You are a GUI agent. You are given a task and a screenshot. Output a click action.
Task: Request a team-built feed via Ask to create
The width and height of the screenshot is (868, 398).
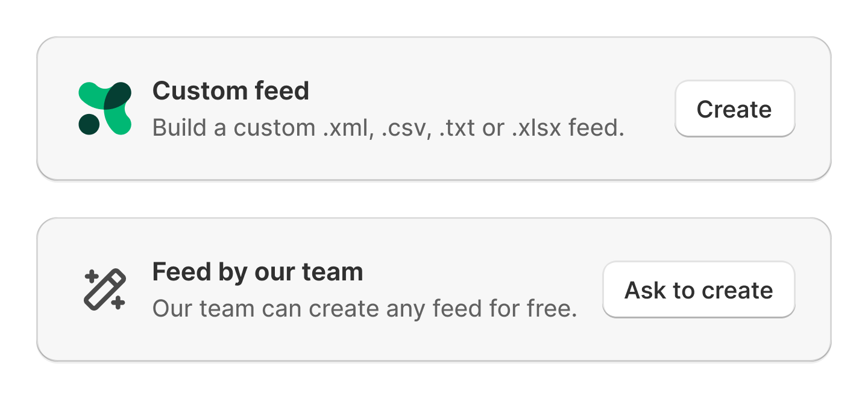pos(699,290)
